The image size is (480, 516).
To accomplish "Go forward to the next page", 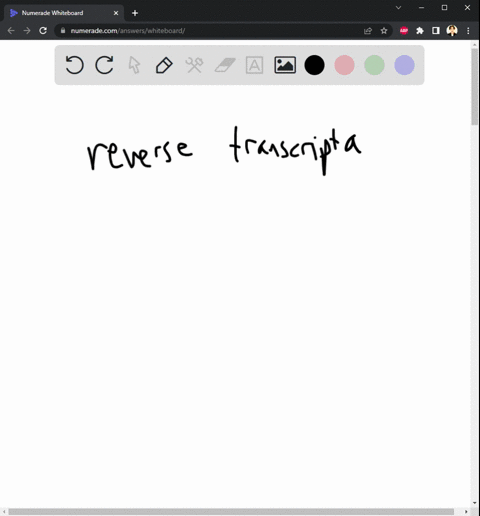I will pyautogui.click(x=27, y=31).
